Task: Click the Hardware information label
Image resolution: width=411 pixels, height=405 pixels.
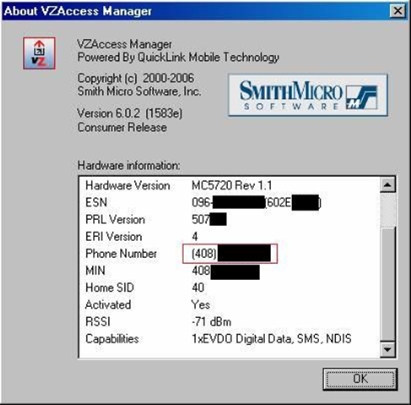Action: coord(129,165)
